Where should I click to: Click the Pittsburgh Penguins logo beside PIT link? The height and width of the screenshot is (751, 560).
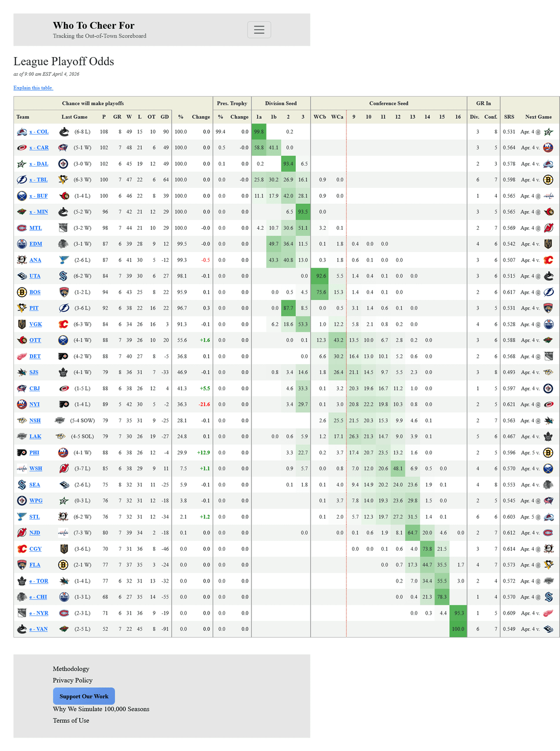pyautogui.click(x=22, y=308)
